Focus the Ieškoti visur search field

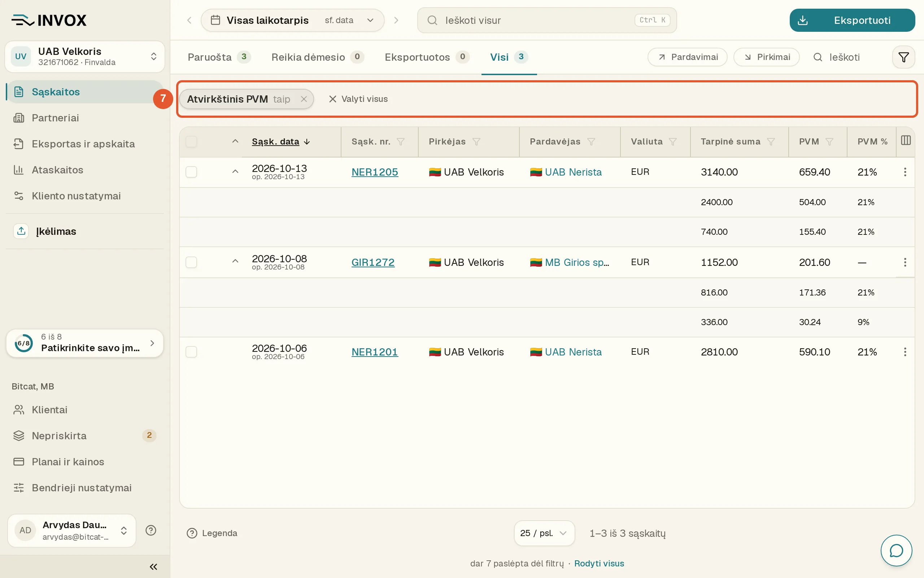(547, 20)
